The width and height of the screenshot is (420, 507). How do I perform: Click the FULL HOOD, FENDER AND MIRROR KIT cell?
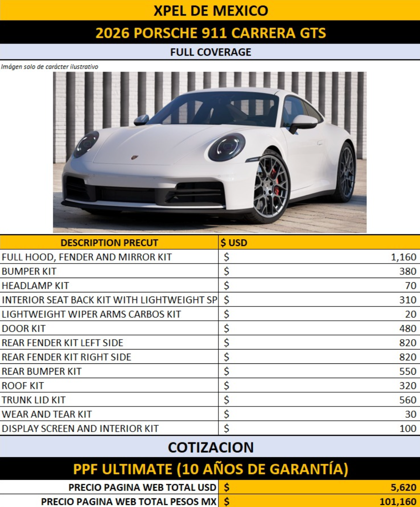tap(109, 257)
